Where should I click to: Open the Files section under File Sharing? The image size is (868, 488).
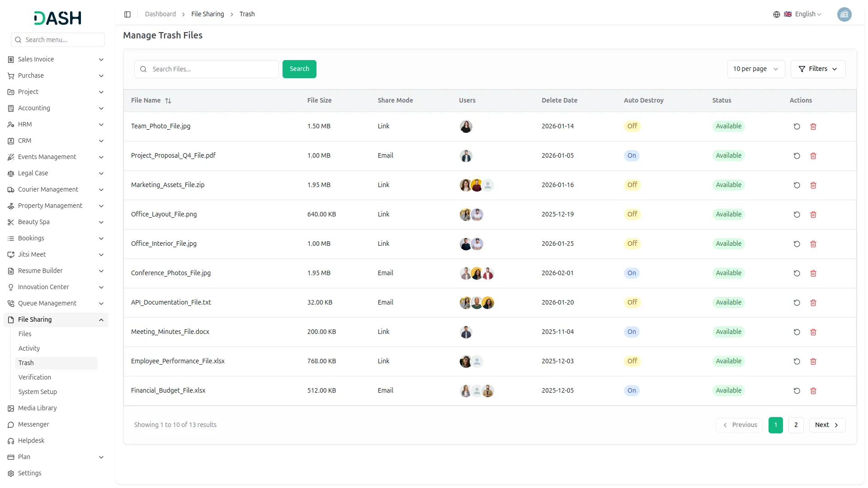[x=25, y=333]
